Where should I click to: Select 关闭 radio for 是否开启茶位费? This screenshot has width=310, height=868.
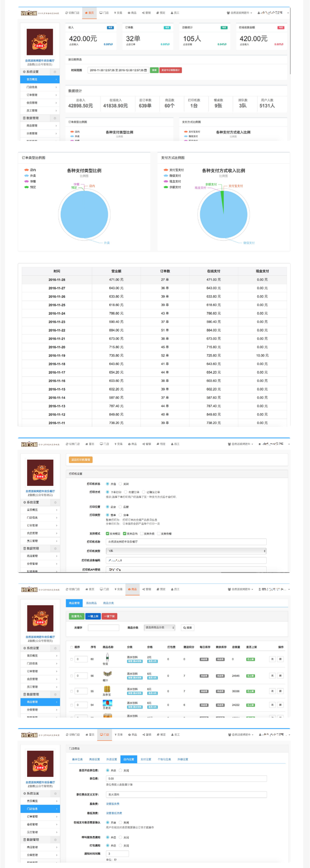[120, 770]
